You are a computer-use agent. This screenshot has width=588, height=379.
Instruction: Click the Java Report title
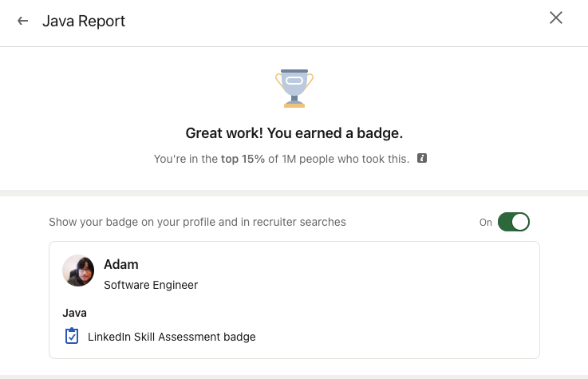coord(84,22)
